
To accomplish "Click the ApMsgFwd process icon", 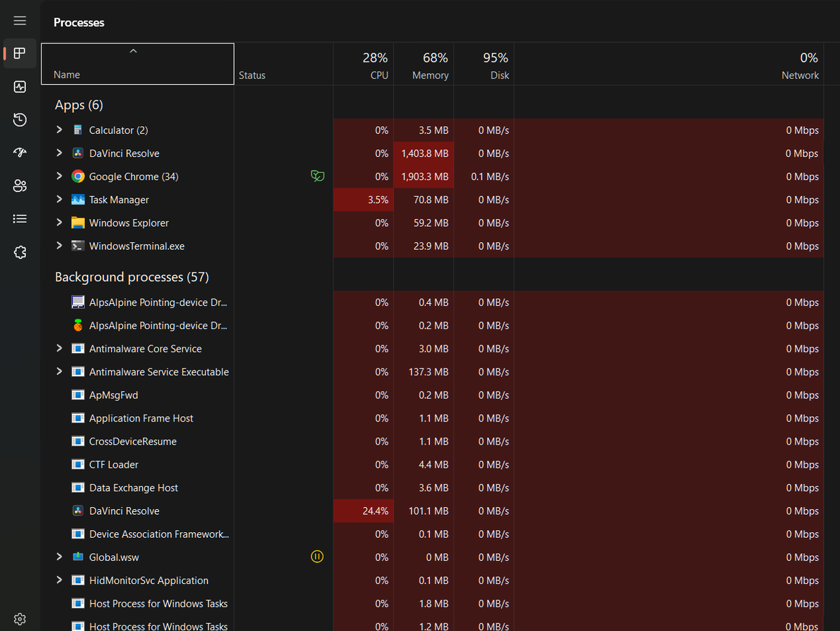I will coord(78,395).
